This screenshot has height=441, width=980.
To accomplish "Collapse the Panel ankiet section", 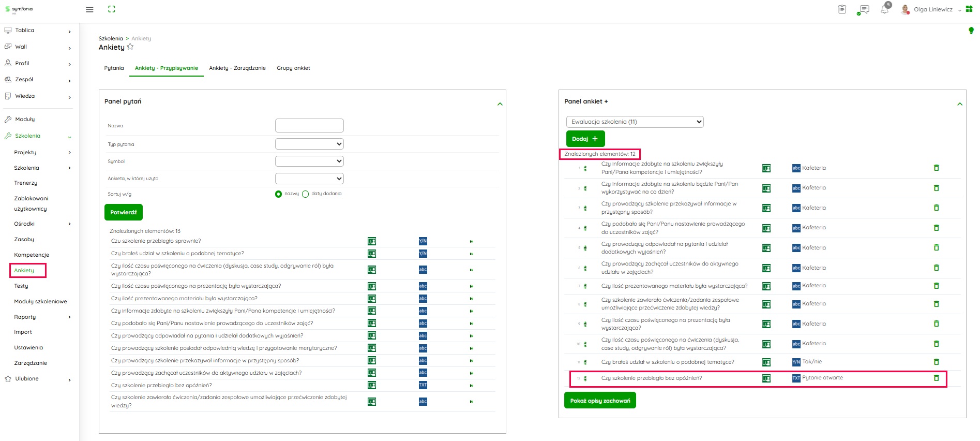I will pos(960,104).
